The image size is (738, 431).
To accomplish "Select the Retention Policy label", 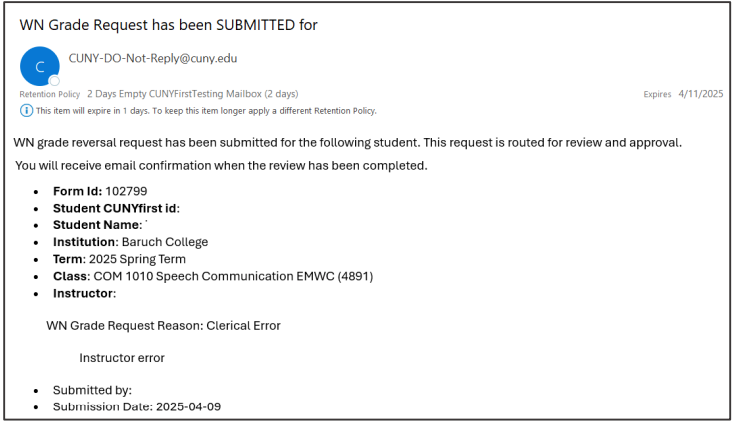I will [50, 94].
